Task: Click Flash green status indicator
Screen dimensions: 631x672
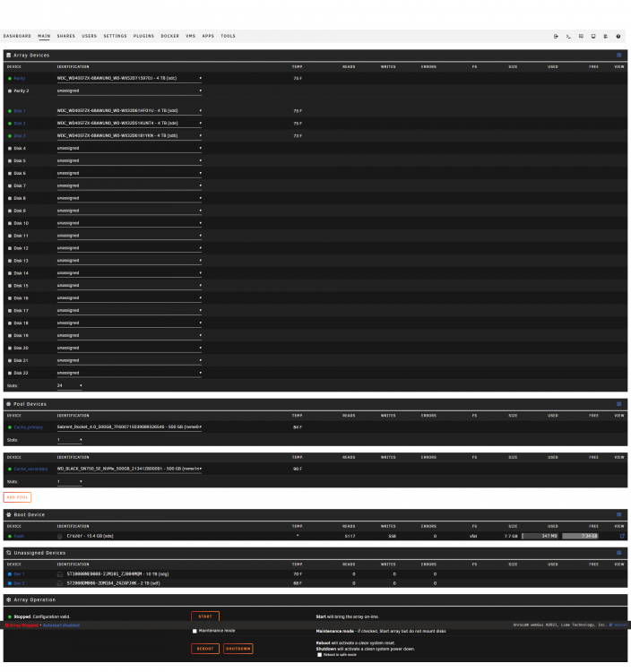Action: click(x=10, y=536)
